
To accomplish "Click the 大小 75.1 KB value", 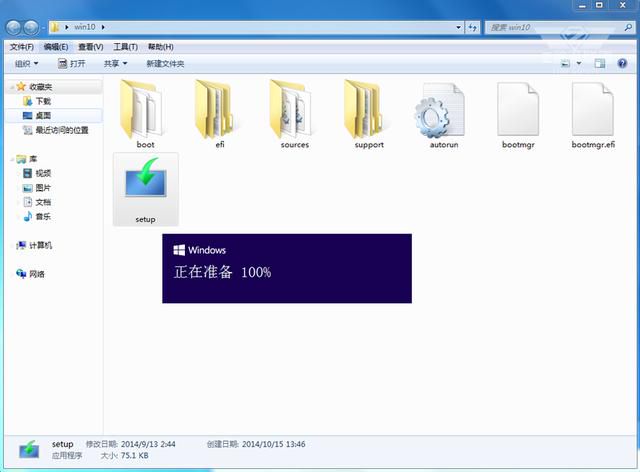I will pos(134,456).
